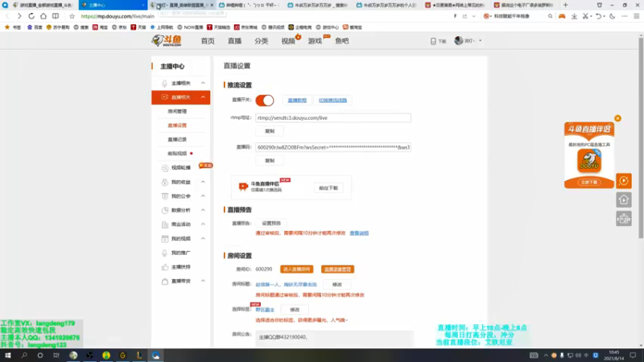The height and width of the screenshot is (362, 644).
Task: Close the Douyu live companion promo popup
Action: tap(617, 118)
